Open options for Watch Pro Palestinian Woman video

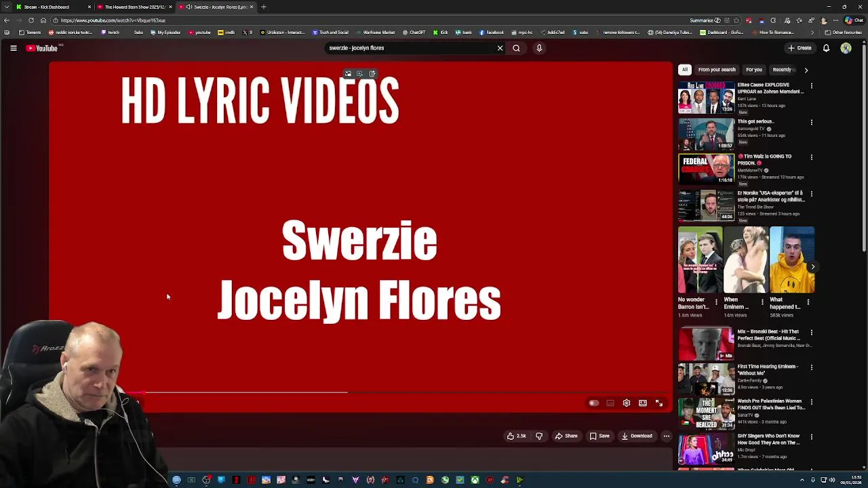[x=811, y=403]
